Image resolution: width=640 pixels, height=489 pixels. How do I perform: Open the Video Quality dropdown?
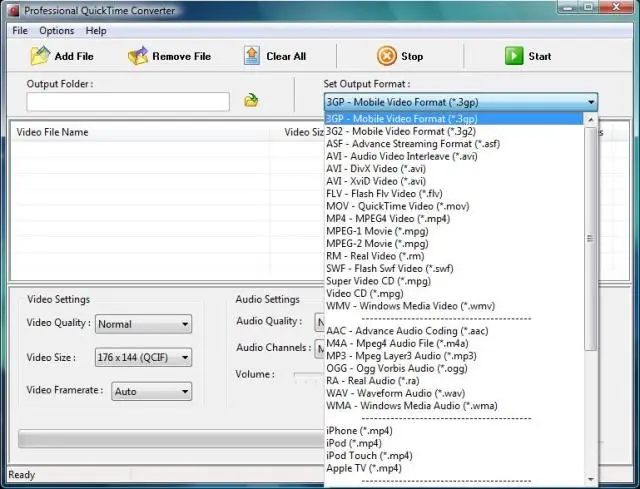[x=143, y=324]
